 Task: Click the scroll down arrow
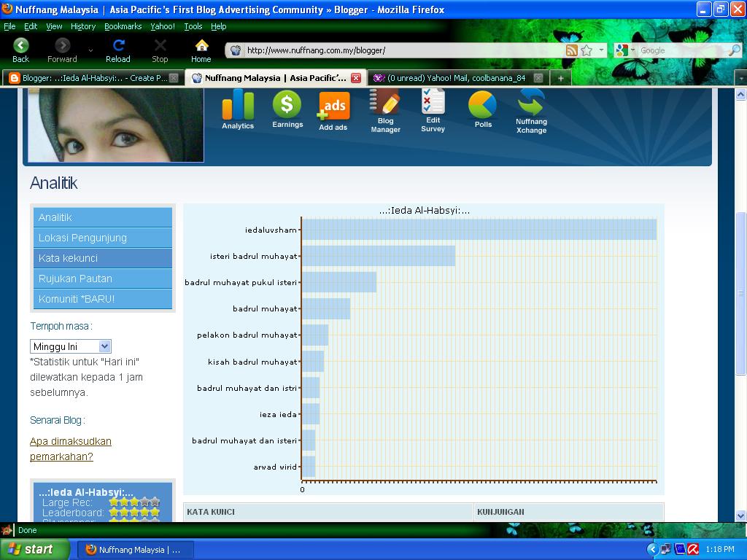coord(741,516)
